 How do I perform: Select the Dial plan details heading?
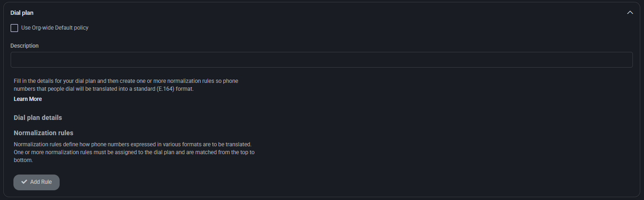pyautogui.click(x=38, y=118)
